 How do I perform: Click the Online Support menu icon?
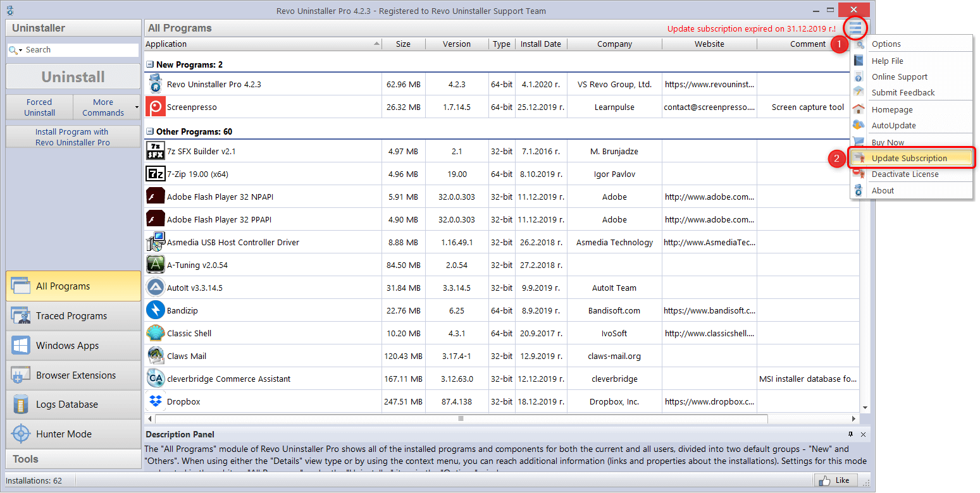coord(859,76)
